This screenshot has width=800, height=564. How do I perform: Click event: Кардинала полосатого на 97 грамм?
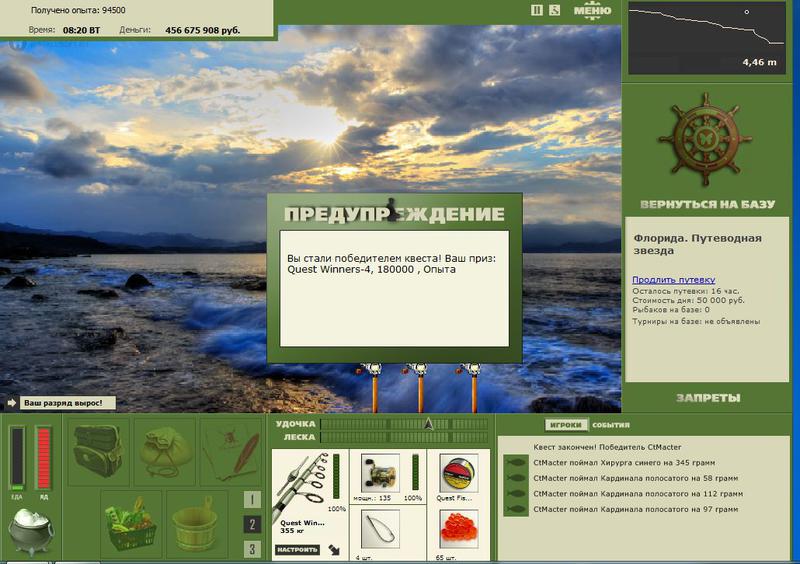click(636, 509)
